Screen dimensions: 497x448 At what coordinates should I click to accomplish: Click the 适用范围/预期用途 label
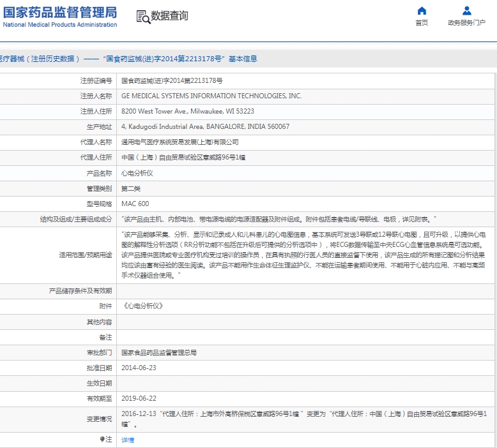[x=86, y=255]
